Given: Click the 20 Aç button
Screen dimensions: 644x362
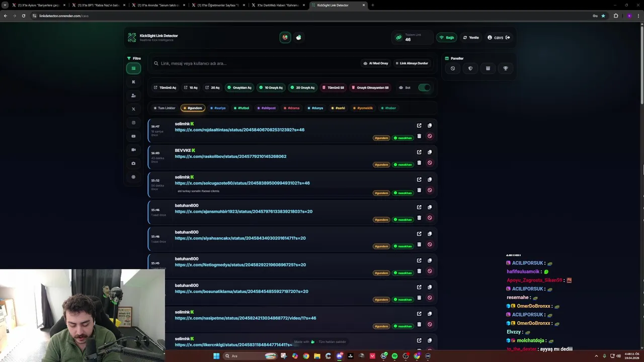Looking at the screenshot, I should 212,87.
